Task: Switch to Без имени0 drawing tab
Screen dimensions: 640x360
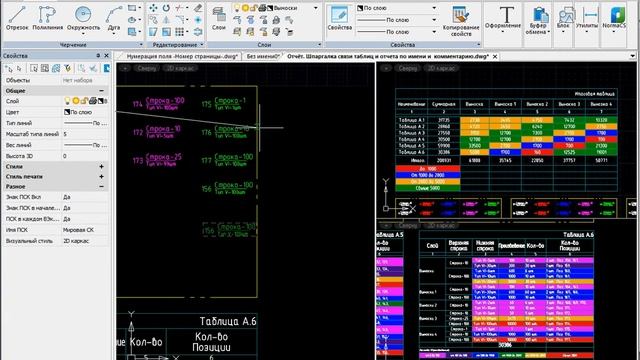Action: [262, 56]
